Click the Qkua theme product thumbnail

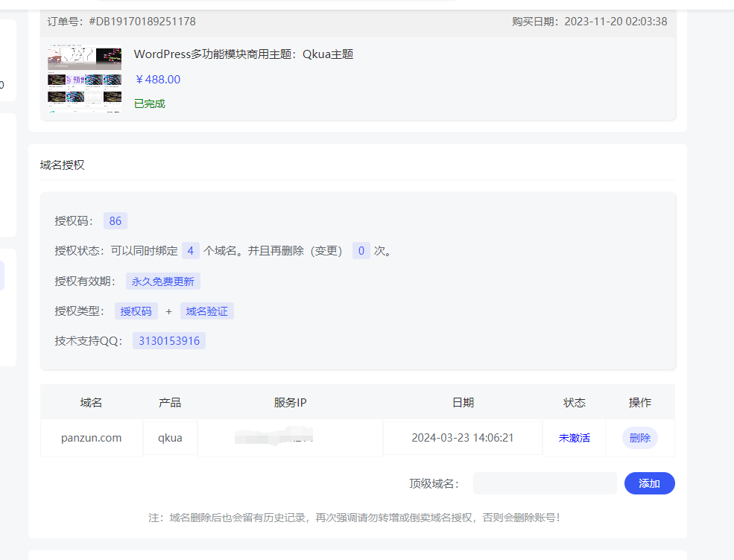(x=84, y=78)
